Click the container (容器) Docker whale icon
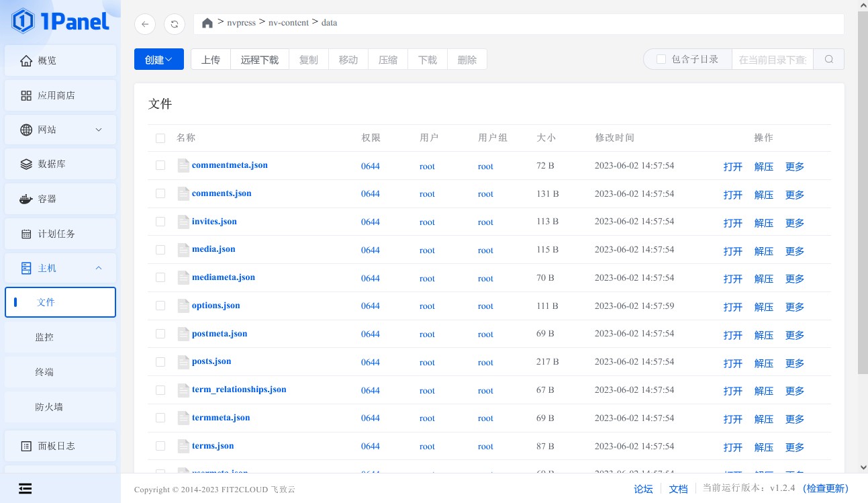This screenshot has width=868, height=503. pyautogui.click(x=26, y=199)
